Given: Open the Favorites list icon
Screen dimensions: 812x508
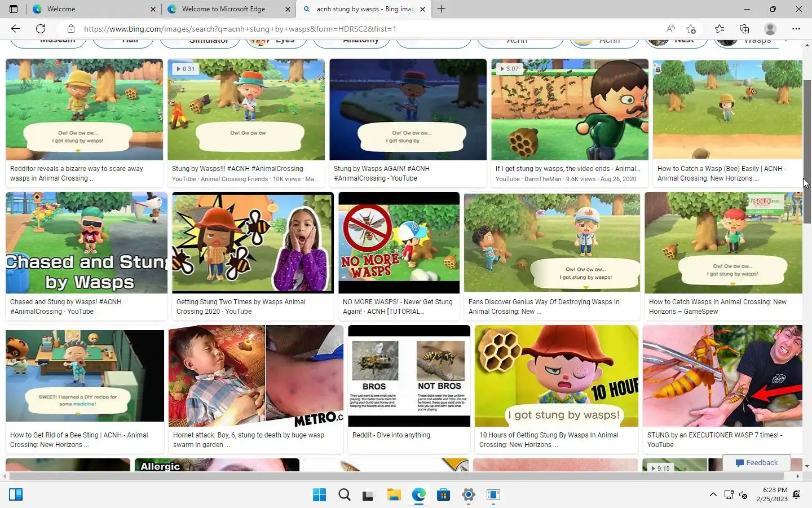Looking at the screenshot, I should (720, 29).
